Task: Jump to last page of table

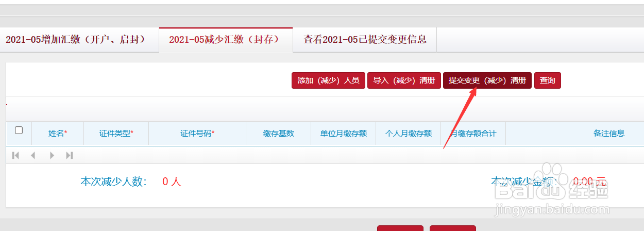Action: coord(70,155)
